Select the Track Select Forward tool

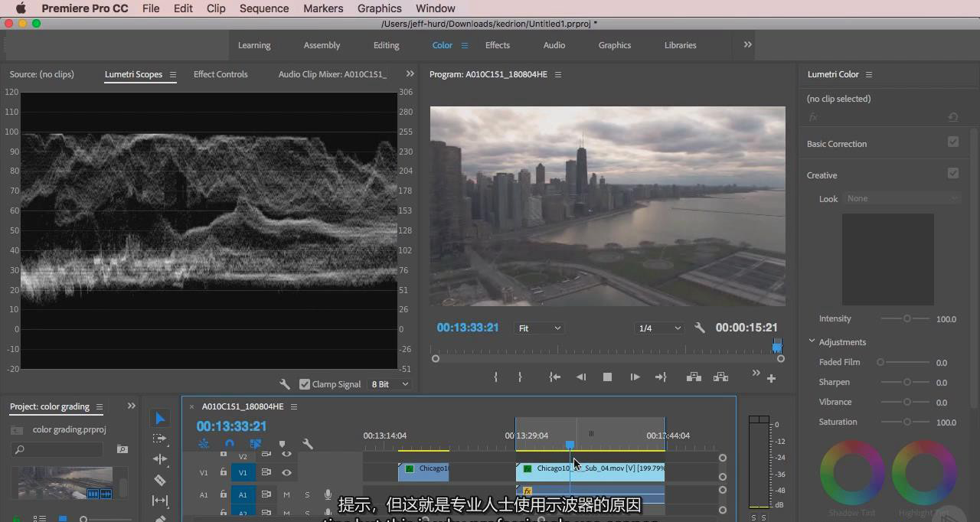pos(160,439)
